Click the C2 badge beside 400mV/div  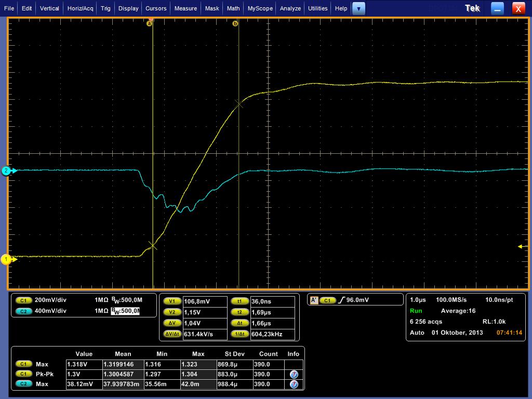(x=23, y=311)
